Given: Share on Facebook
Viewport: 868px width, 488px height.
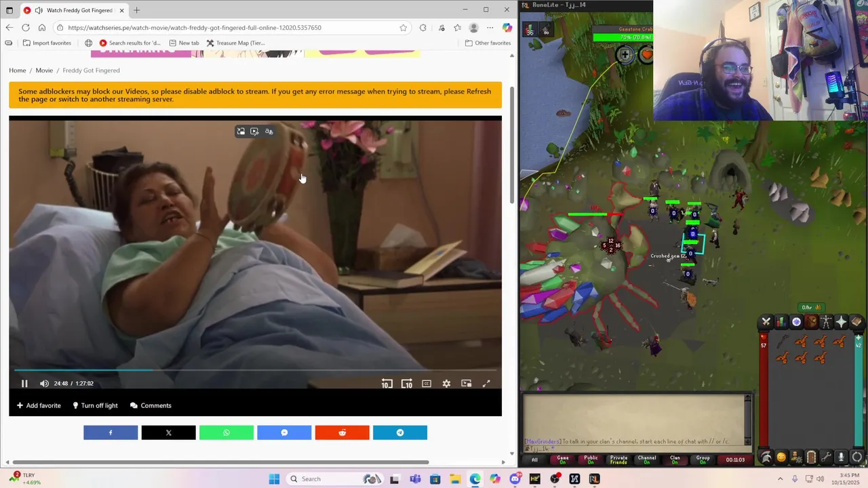Looking at the screenshot, I should 111,432.
